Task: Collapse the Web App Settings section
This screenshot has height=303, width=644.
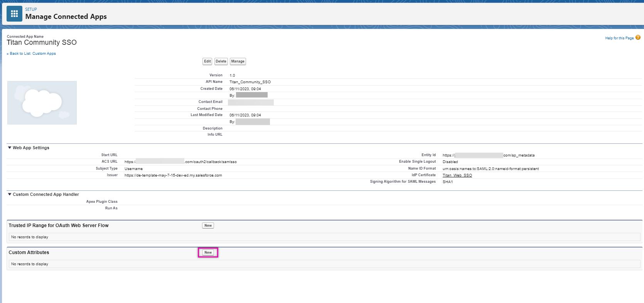Action: pyautogui.click(x=10, y=148)
